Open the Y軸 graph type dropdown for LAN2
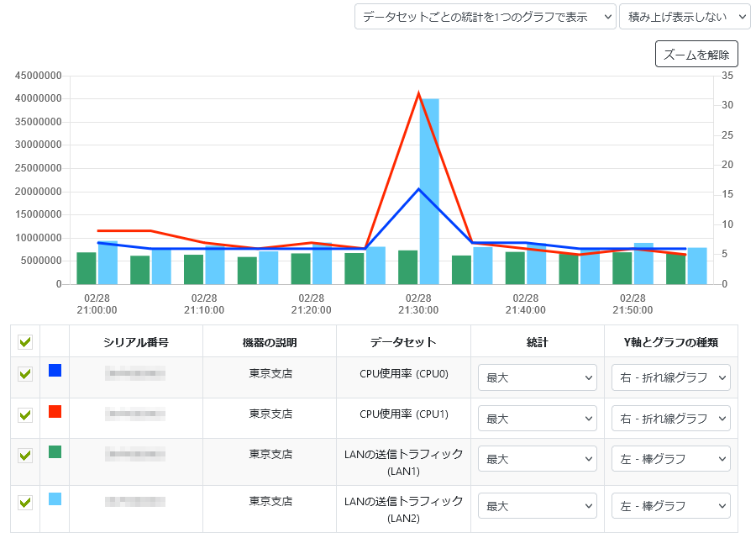756x538 pixels. click(670, 505)
